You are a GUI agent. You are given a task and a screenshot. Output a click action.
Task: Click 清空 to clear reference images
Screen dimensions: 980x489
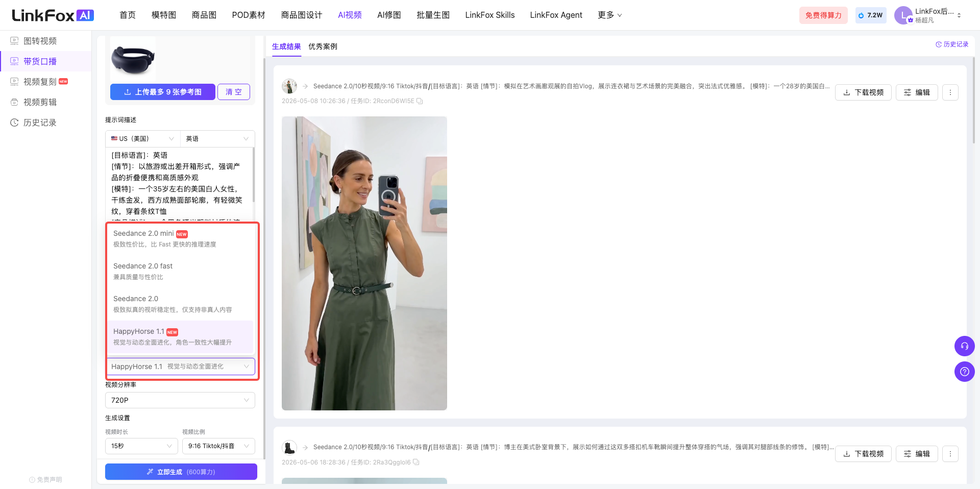(234, 92)
